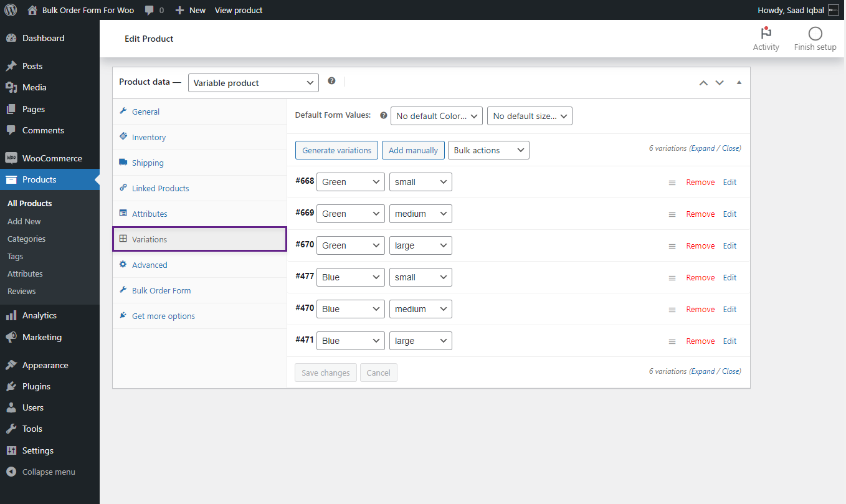Open size dropdown for variation #670
This screenshot has width=846, height=504.
pyautogui.click(x=421, y=245)
